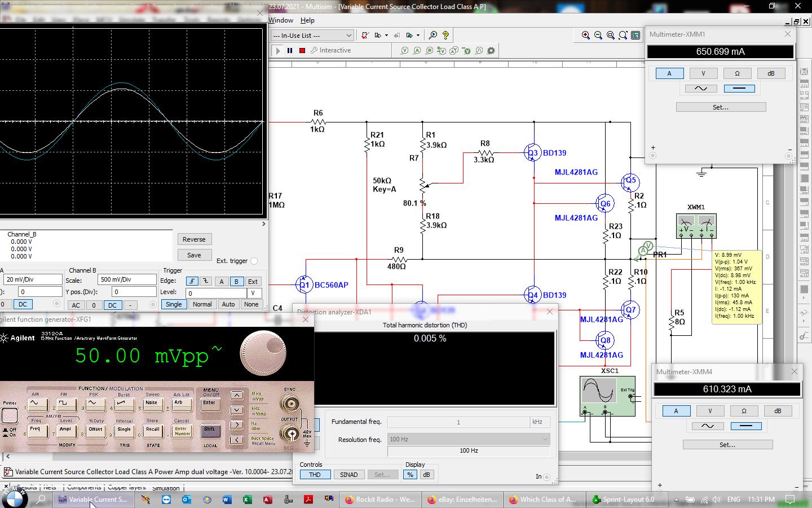The height and width of the screenshot is (508, 812).
Task: Click the Agilent up arrow key
Action: tap(237, 395)
